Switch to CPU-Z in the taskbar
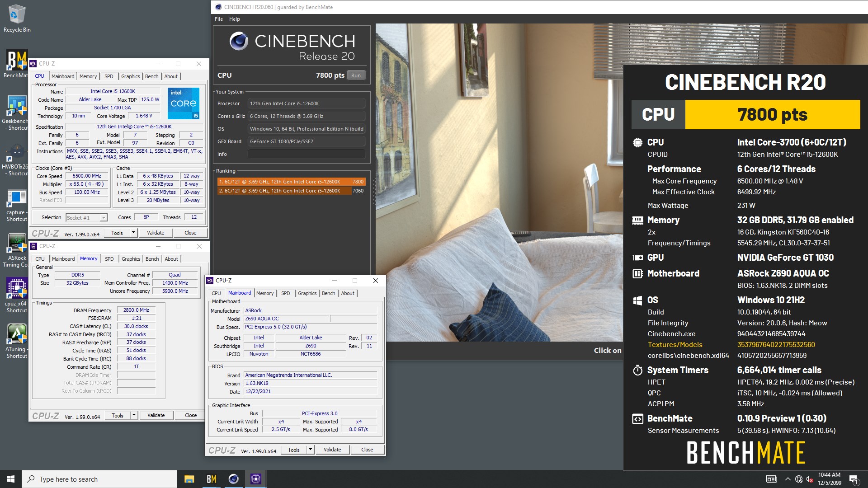This screenshot has width=868, height=488. click(x=256, y=479)
